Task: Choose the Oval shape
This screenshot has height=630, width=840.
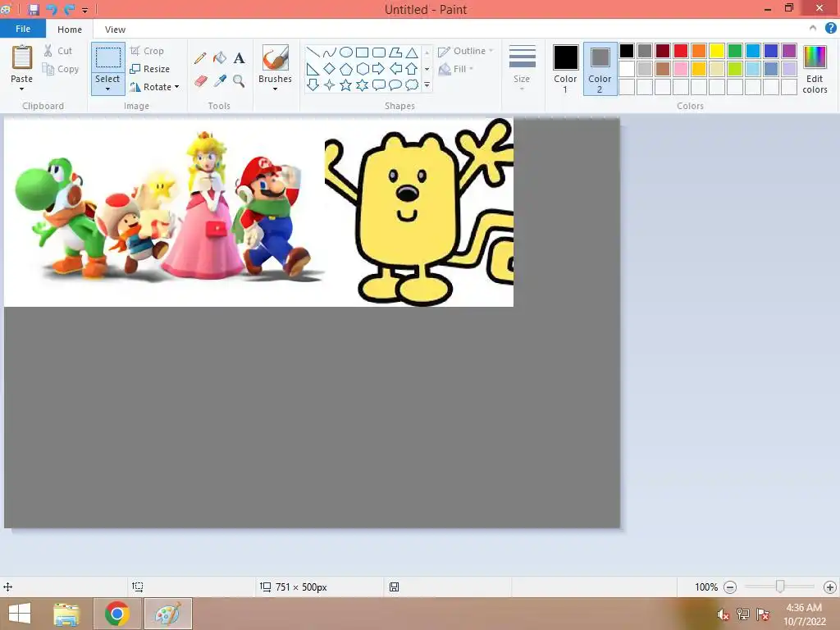Action: (x=346, y=52)
